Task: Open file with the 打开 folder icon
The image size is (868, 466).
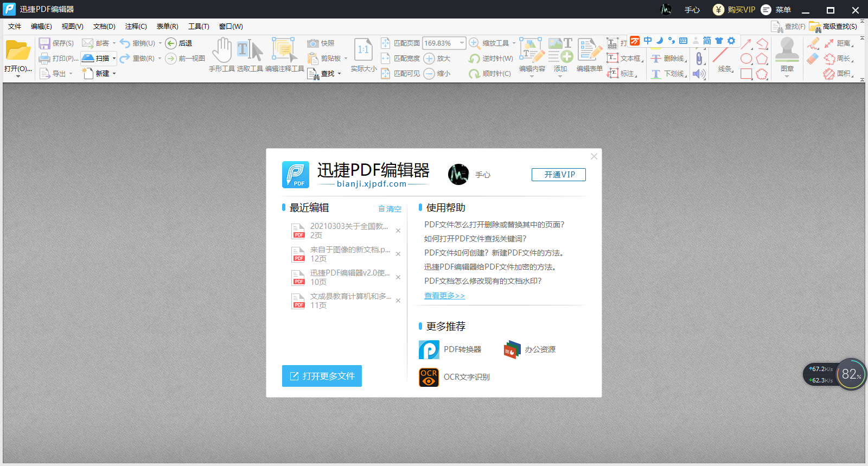Action: click(18, 51)
